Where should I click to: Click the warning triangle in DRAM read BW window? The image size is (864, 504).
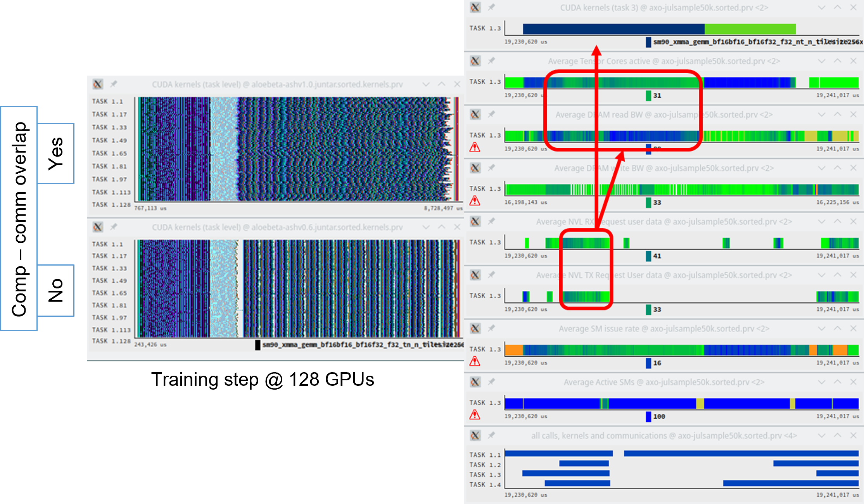coord(475,147)
